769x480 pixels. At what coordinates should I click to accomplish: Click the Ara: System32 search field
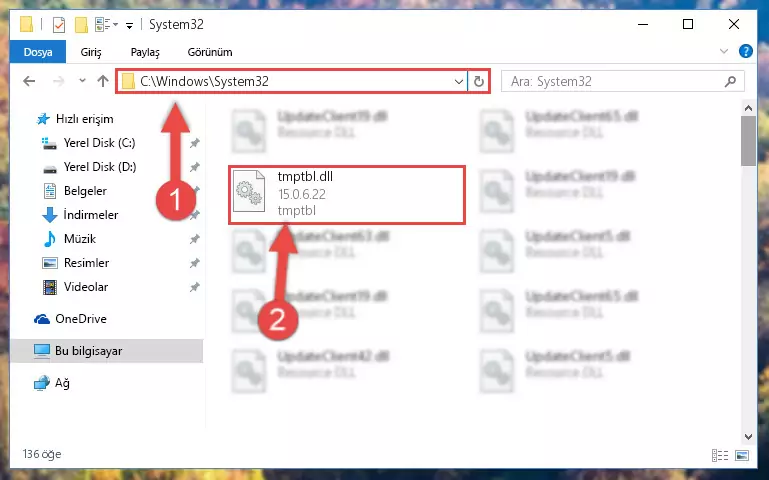click(615, 81)
